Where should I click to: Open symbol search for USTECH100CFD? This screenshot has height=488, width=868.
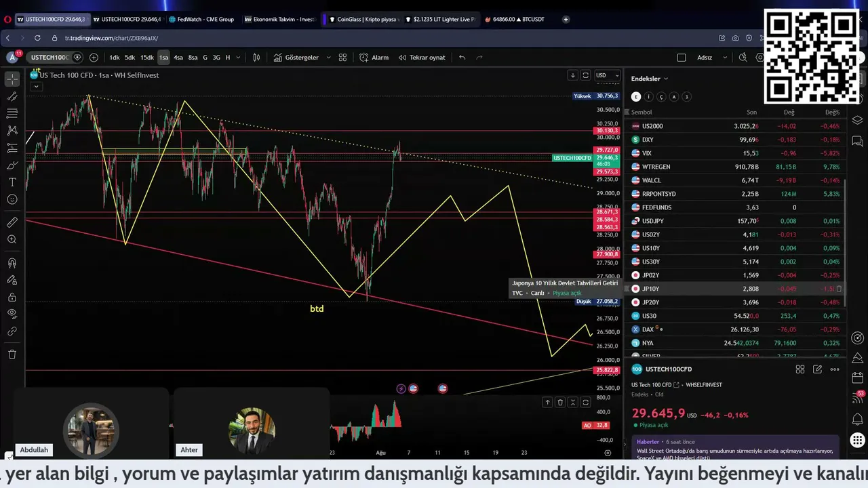click(x=50, y=58)
